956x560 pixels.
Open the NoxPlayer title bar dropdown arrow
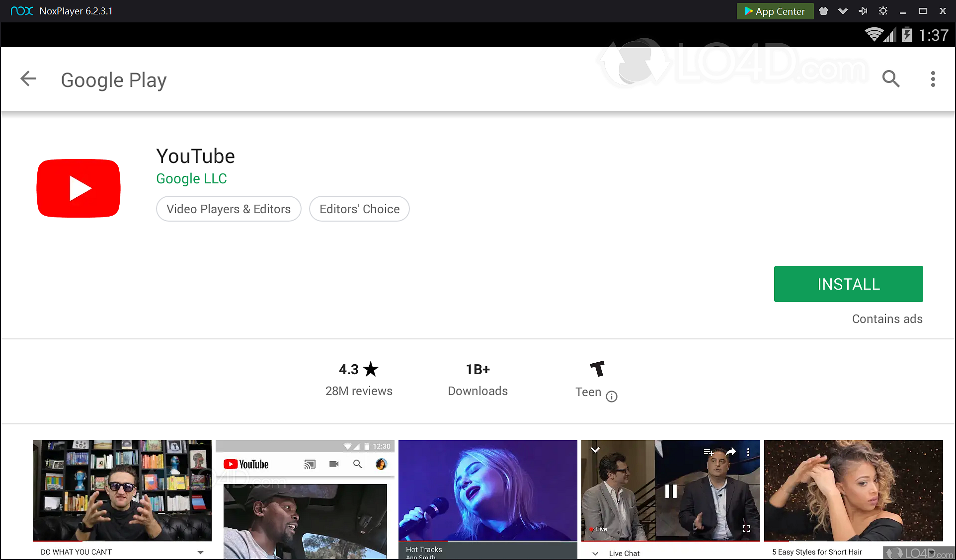pos(843,11)
